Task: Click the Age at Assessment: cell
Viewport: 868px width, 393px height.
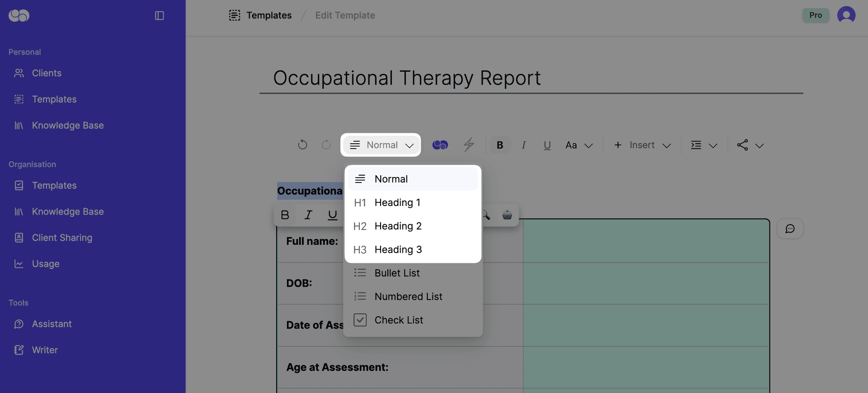Action: 400,367
